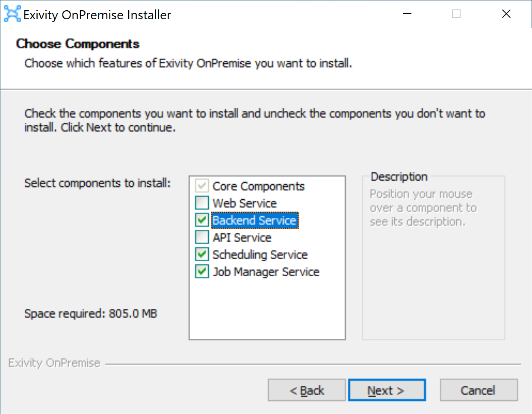The width and height of the screenshot is (532, 414).
Task: Select the highlighted Backend Service label
Action: point(255,221)
